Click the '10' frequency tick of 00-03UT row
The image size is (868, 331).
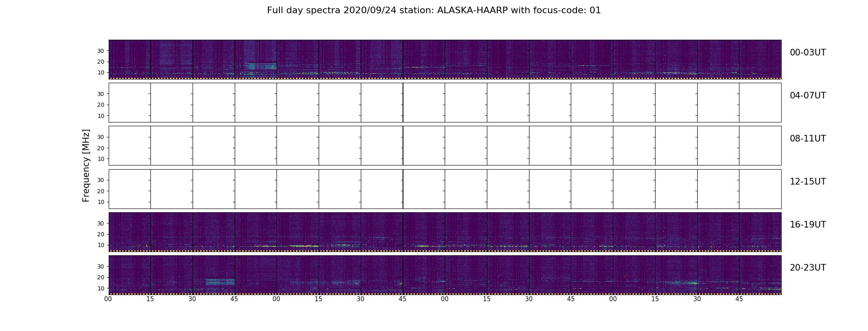100,72
